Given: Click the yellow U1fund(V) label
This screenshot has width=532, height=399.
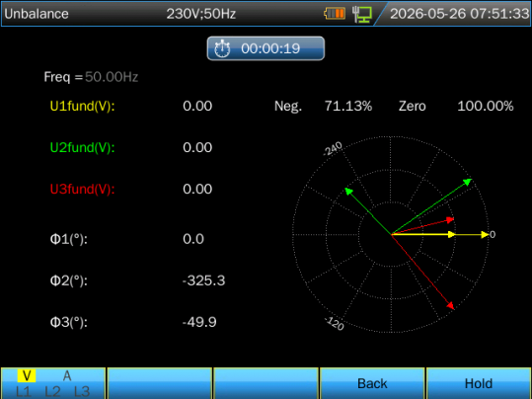Looking at the screenshot, I should coord(83,107).
